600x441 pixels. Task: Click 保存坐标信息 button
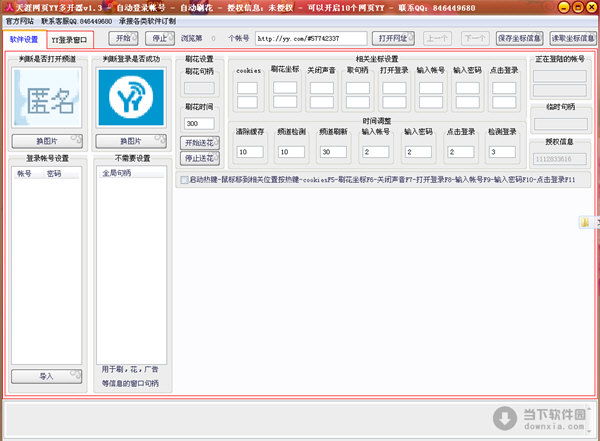(518, 38)
